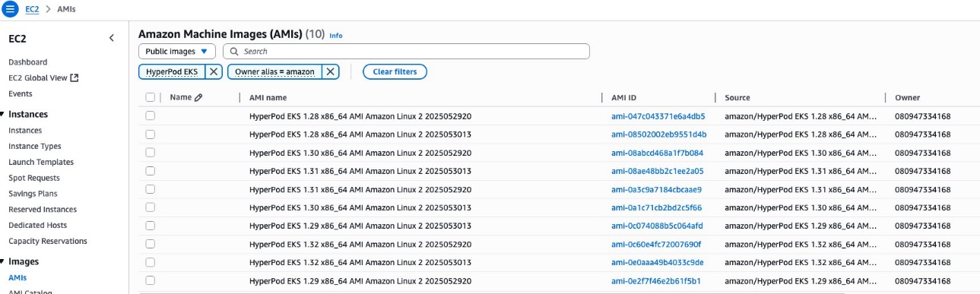Image resolution: width=980 pixels, height=294 pixels.
Task: Click the EC2 breadcrumb link
Action: 32,8
